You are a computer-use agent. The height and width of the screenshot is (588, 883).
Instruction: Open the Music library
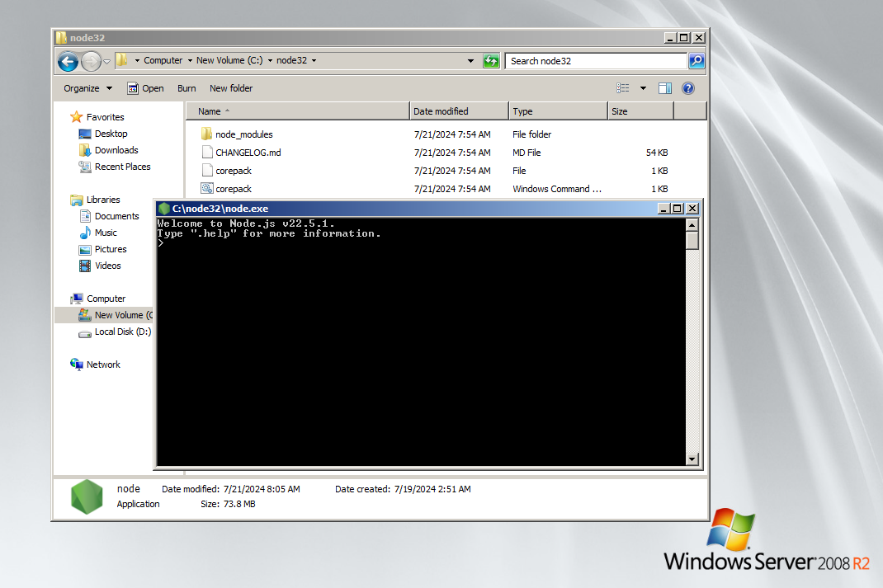click(106, 233)
